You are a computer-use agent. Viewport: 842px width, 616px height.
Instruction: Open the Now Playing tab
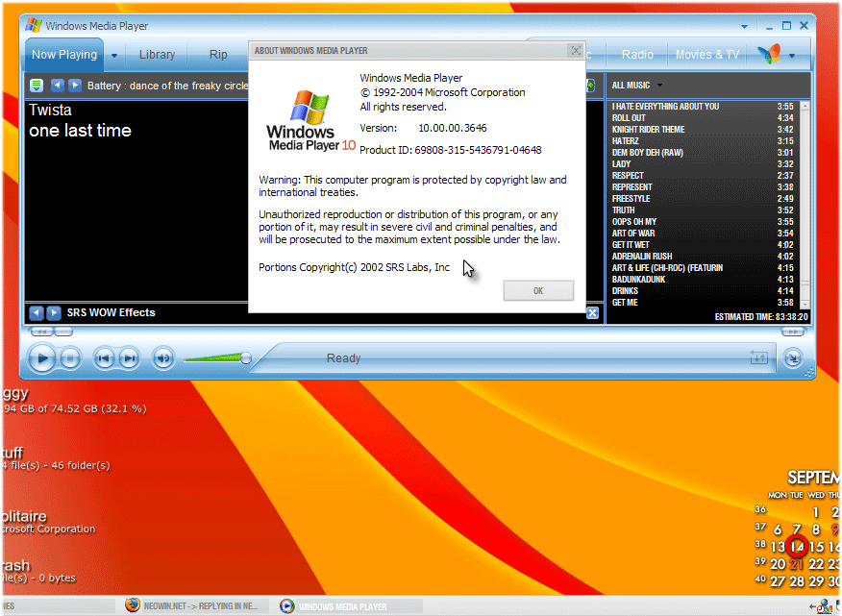(x=63, y=55)
